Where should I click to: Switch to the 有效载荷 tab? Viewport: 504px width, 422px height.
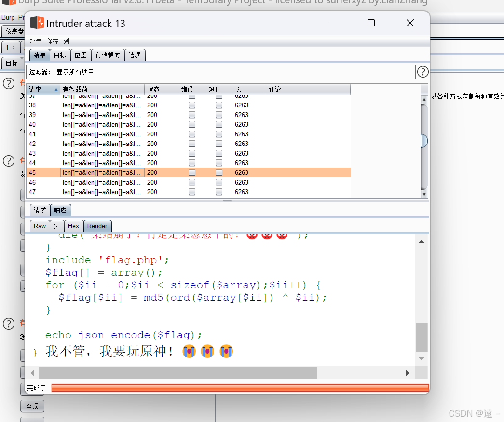[x=108, y=54]
